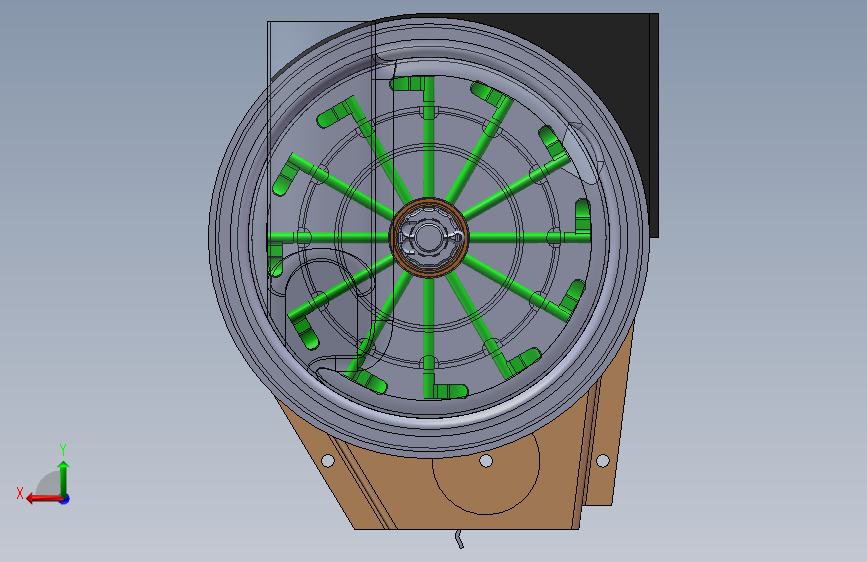The image size is (867, 562).
Task: Select the left mounting hole on the brown base
Action: point(327,461)
